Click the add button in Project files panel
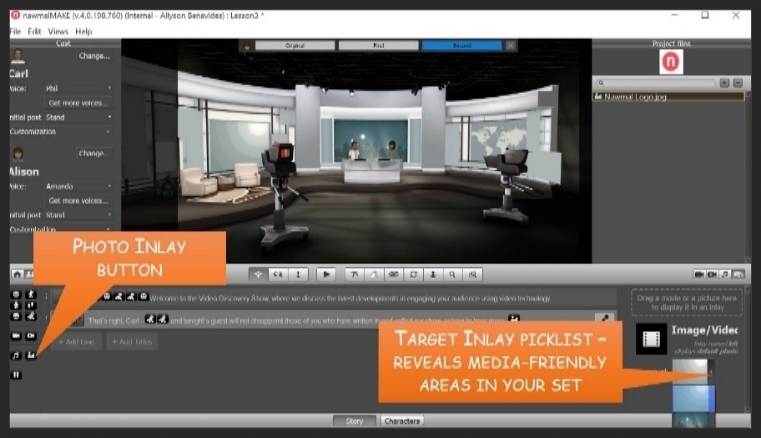Viewport: 761px width, 438px height. pos(725,83)
